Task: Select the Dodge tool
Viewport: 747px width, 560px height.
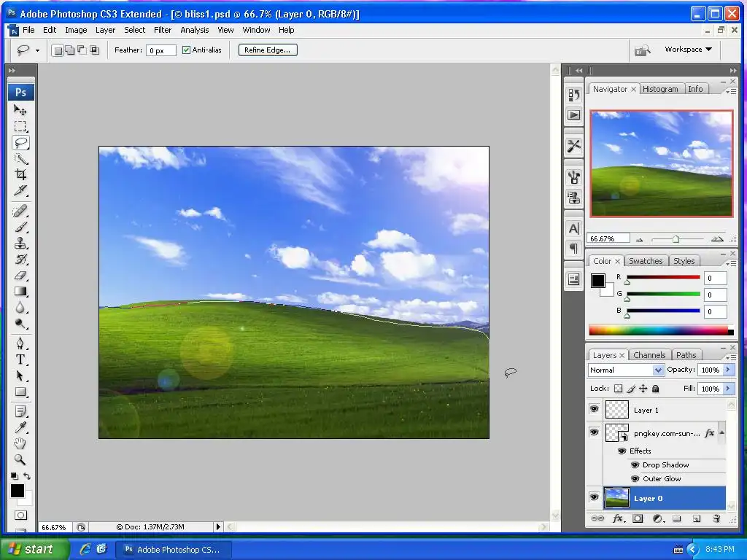Action: point(20,324)
